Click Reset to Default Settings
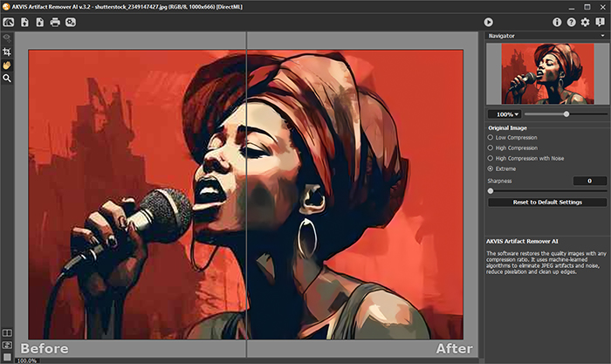The width and height of the screenshot is (611, 364). click(x=546, y=203)
